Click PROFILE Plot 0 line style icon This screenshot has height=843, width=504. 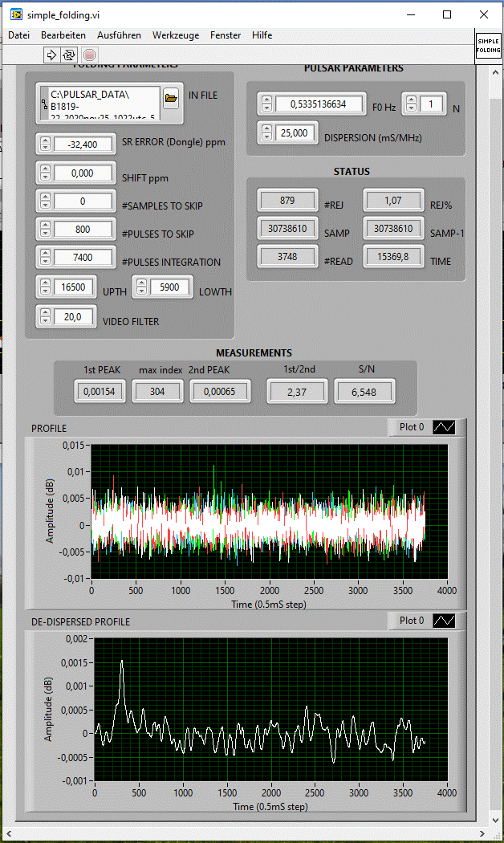445,427
